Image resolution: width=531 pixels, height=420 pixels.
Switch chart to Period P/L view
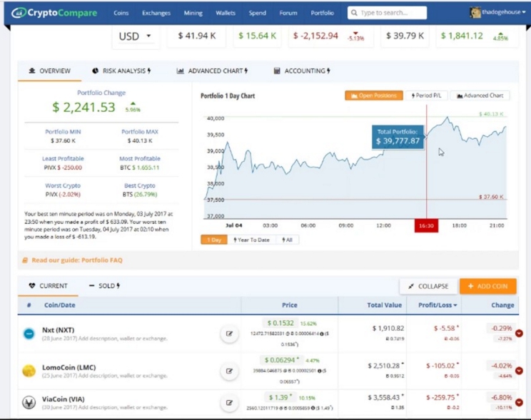(x=426, y=96)
